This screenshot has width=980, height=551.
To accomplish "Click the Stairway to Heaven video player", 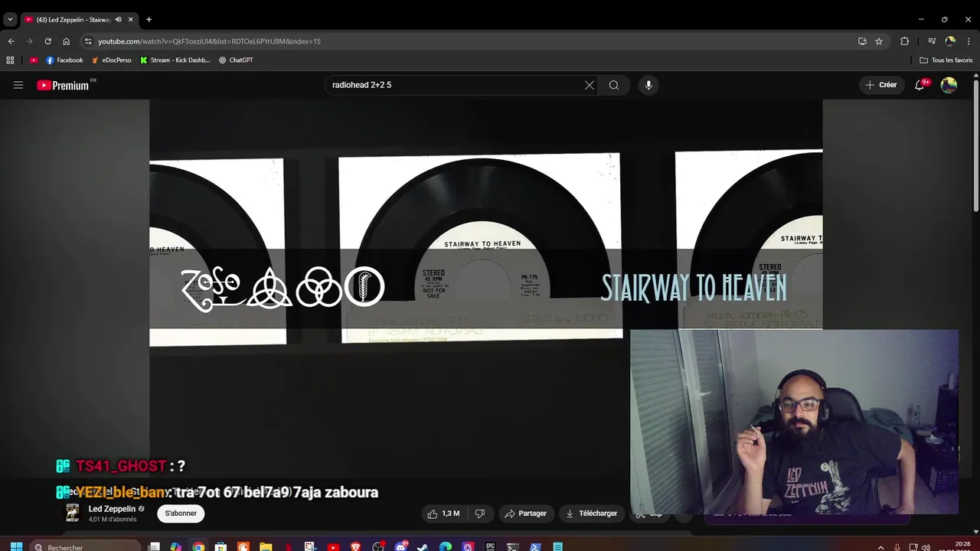I will (485, 291).
